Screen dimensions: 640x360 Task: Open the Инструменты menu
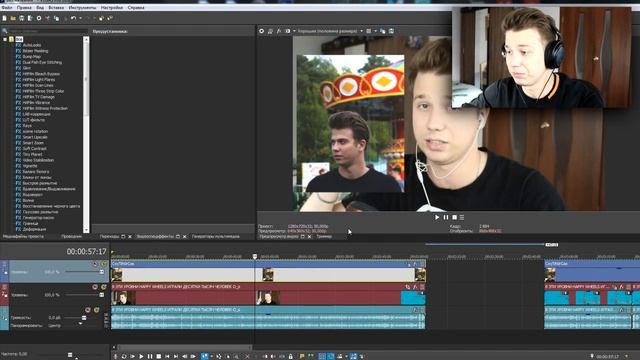(x=82, y=7)
